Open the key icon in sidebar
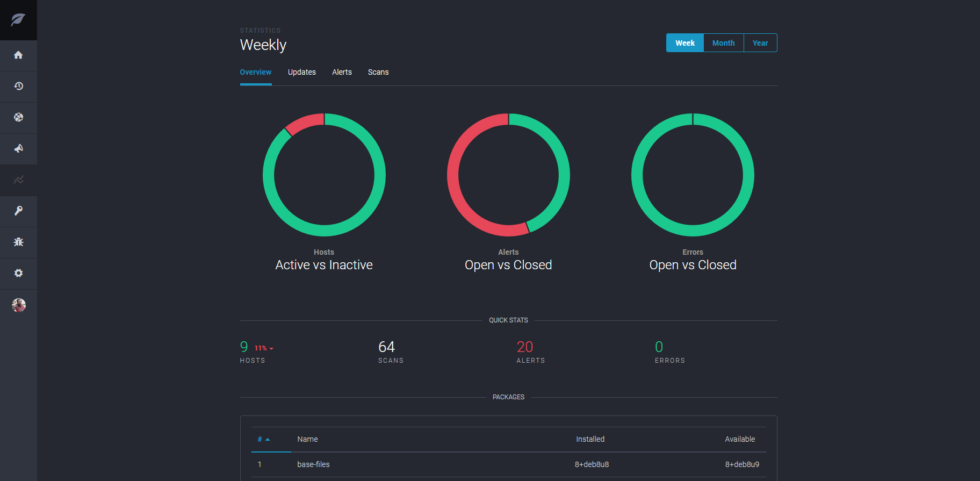 coord(18,211)
